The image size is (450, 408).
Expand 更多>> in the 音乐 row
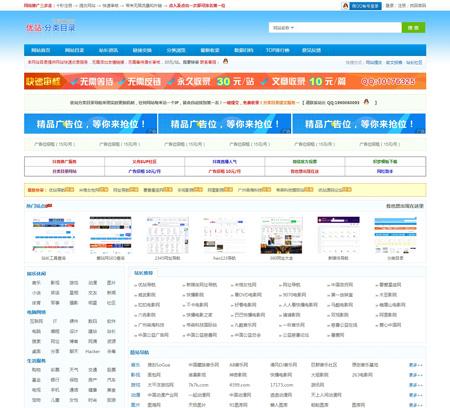click(x=416, y=365)
